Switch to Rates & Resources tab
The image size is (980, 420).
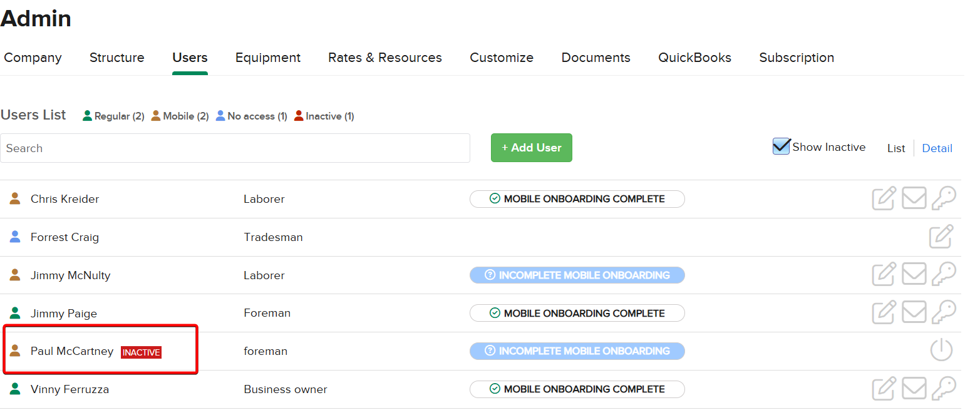pos(384,58)
